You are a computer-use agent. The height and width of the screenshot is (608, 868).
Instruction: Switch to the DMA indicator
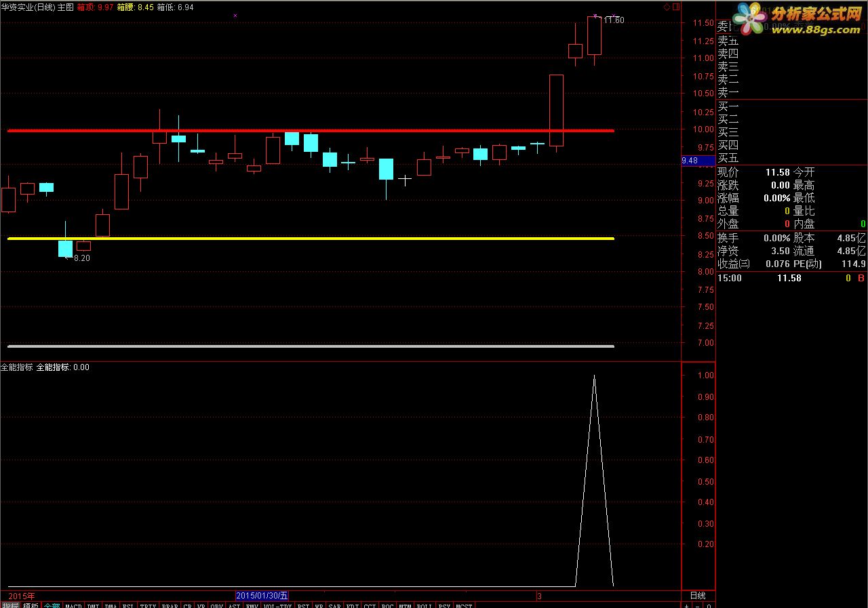(110, 605)
